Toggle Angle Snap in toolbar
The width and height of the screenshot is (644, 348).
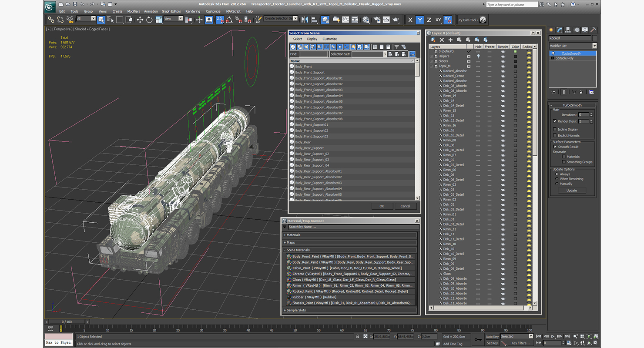[x=229, y=20]
